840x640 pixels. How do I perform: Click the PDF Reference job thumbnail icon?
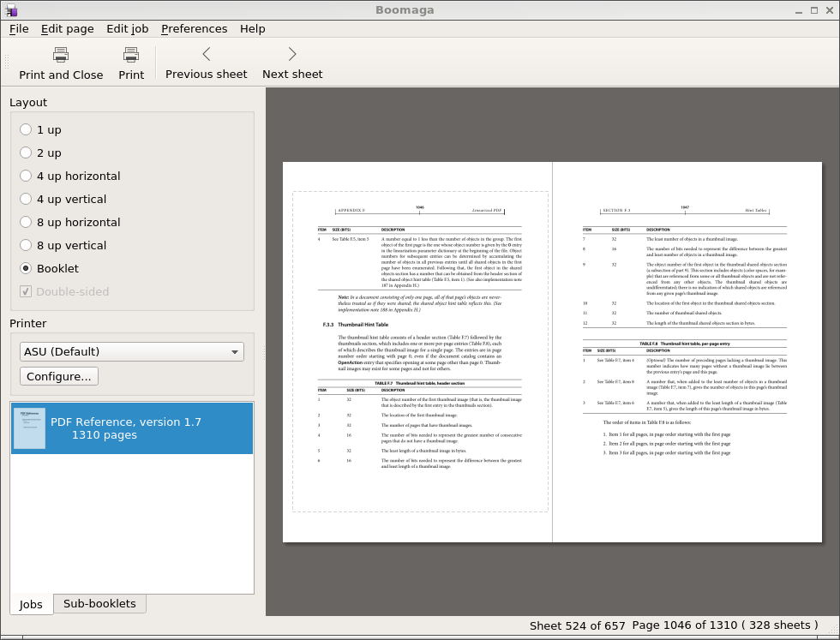click(29, 428)
